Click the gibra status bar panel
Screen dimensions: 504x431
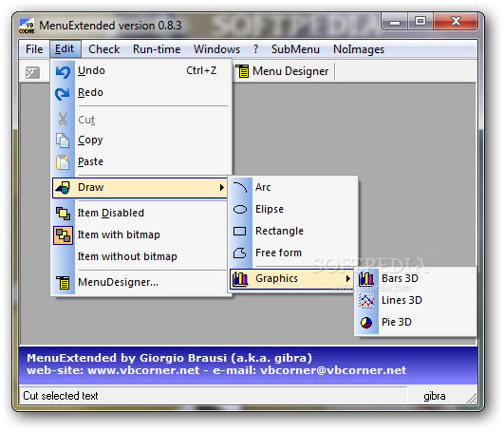435,396
